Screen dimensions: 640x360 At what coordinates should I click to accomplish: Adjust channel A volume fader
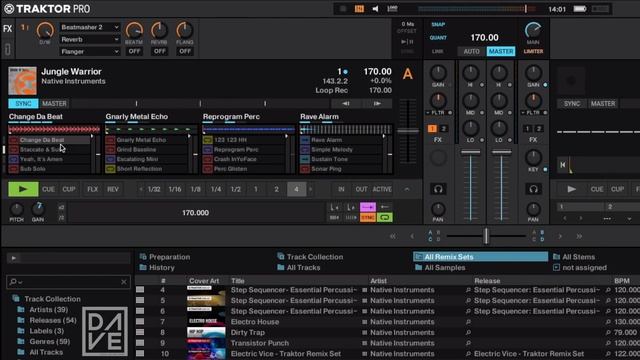tap(471, 152)
